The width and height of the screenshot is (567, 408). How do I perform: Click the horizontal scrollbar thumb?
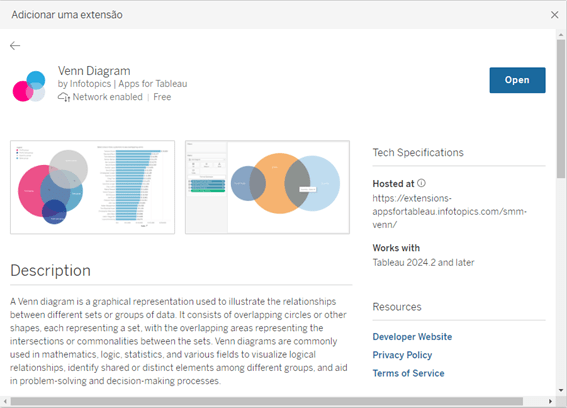tap(267, 401)
